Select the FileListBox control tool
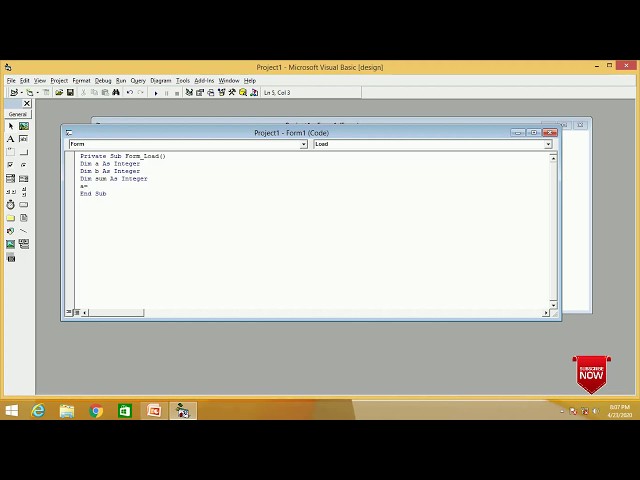 (24, 218)
